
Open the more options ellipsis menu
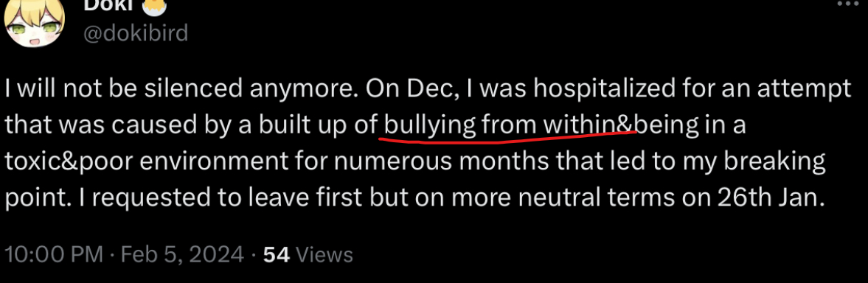coord(847,3)
